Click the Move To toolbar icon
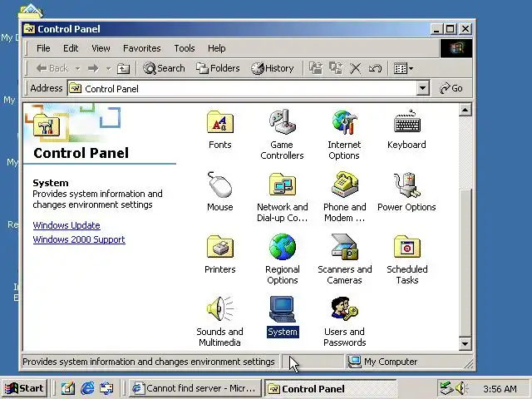This screenshot has height=399, width=532. click(x=316, y=68)
